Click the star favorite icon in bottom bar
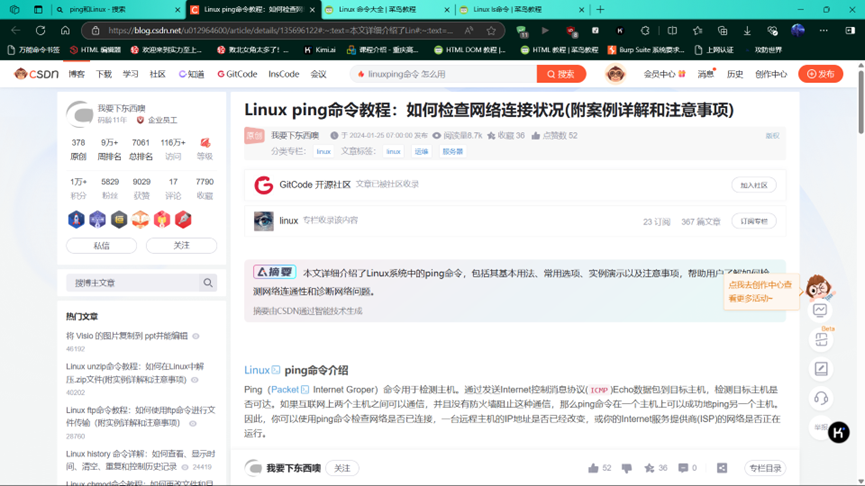Viewport: 865px width, 486px height. click(650, 468)
